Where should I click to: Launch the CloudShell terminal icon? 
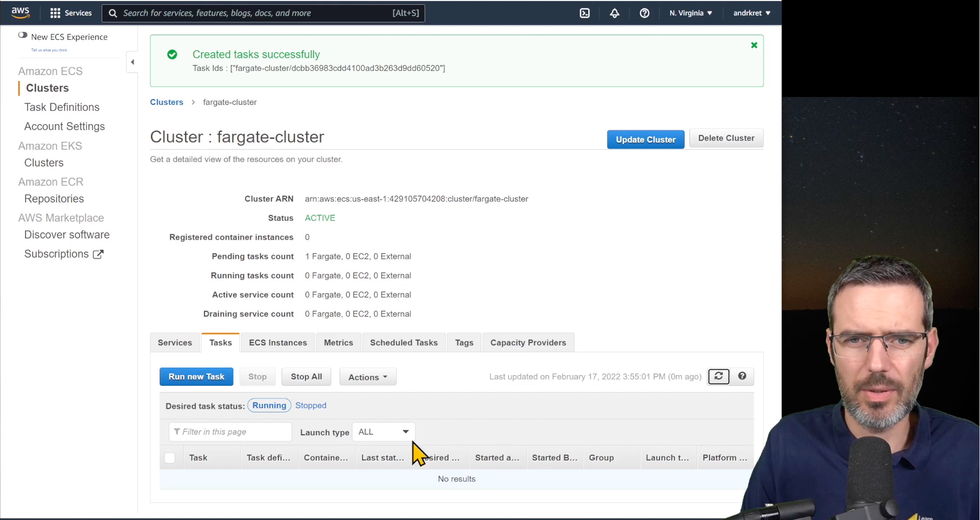[584, 13]
